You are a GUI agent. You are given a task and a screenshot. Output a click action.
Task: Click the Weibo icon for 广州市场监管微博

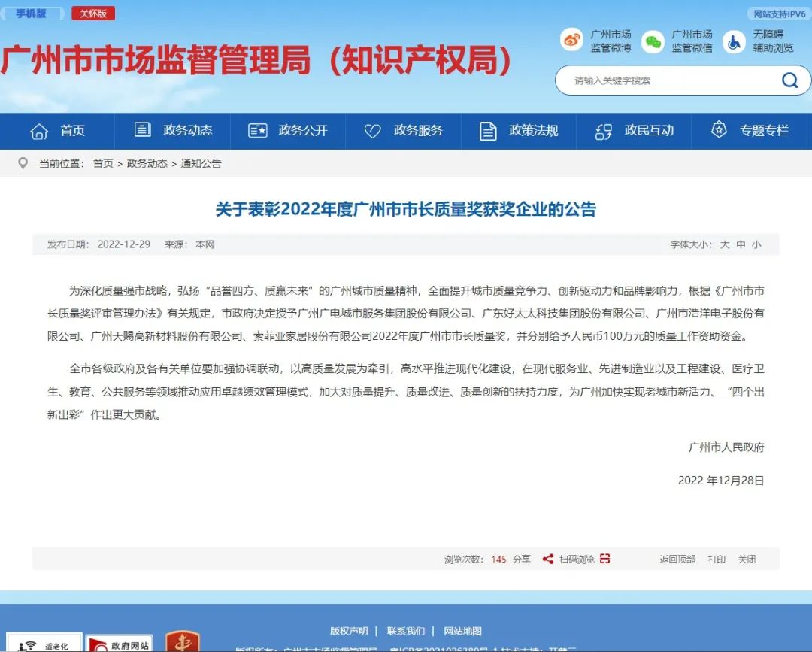pyautogui.click(x=572, y=41)
